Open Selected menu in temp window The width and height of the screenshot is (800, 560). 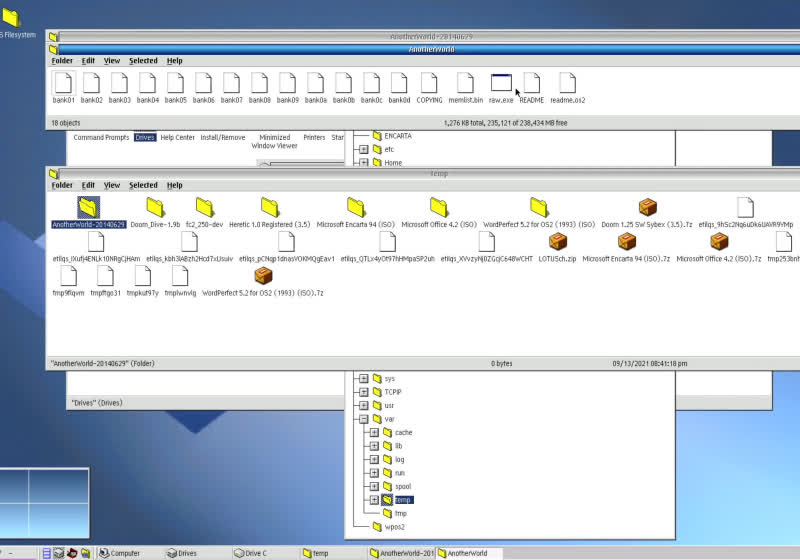coord(143,185)
